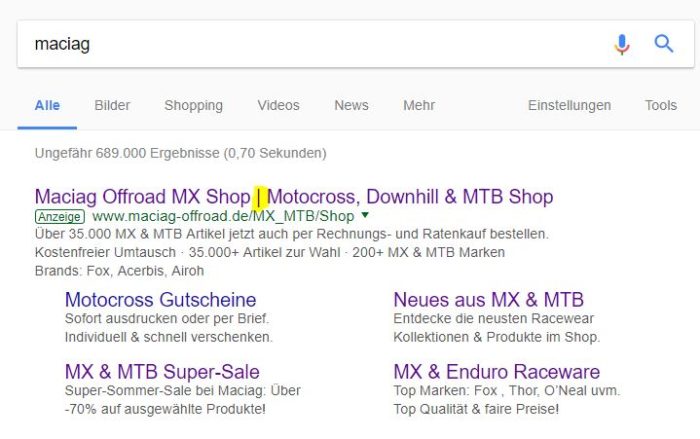Click the Top Marken: Fox, Thor, O'Neal text
The image size is (700, 439).
[507, 391]
